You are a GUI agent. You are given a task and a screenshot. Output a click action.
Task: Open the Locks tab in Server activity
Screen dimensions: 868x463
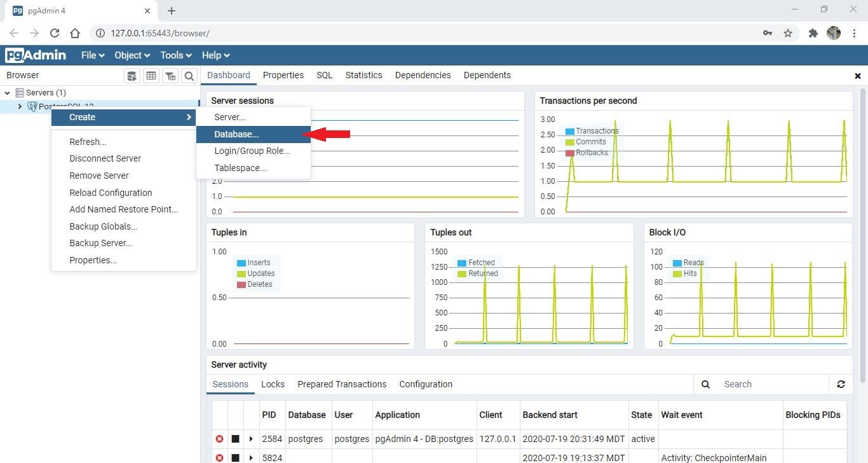pos(273,384)
